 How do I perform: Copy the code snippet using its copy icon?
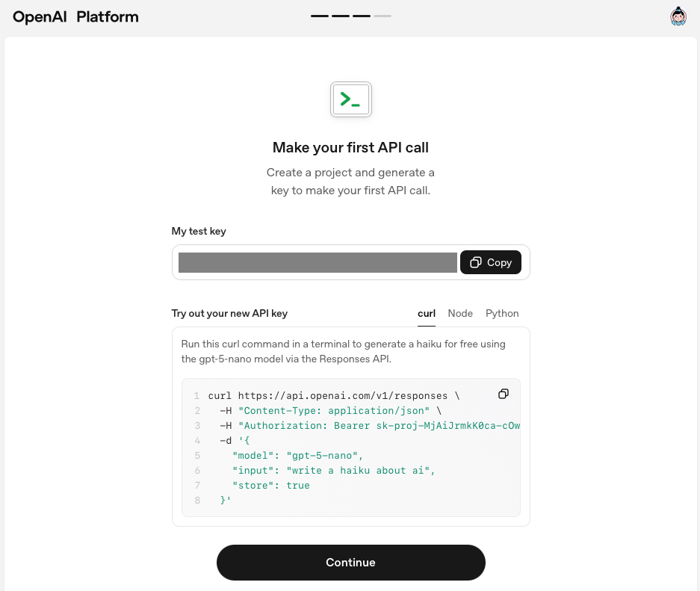tap(504, 394)
